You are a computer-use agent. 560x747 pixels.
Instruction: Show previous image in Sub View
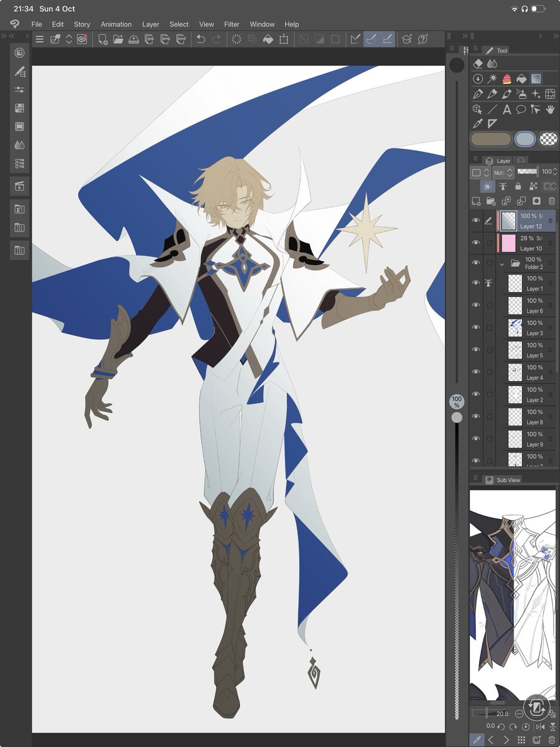tap(492, 740)
